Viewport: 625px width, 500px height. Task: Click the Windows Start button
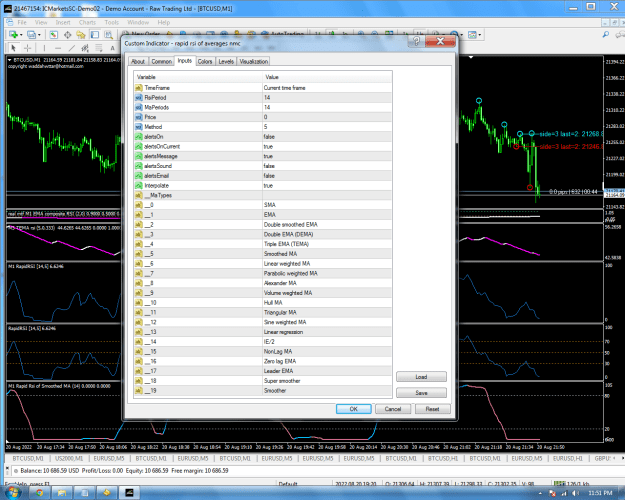(x=12, y=492)
